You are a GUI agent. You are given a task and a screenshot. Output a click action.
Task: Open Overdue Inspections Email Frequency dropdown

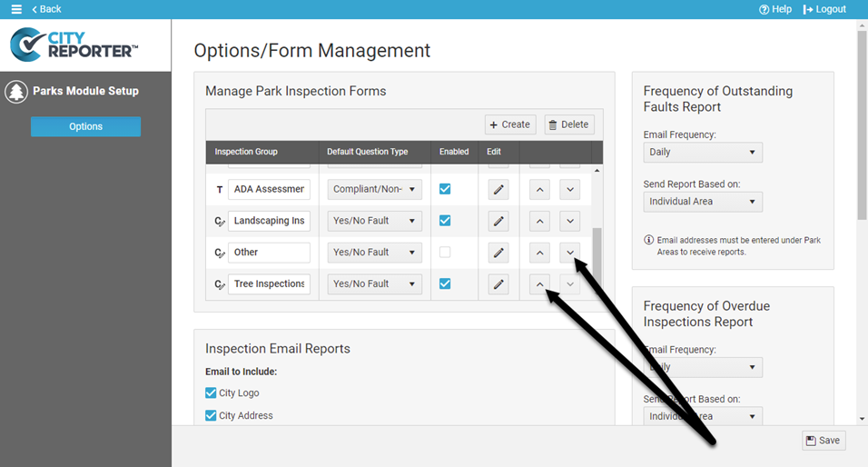pos(703,367)
